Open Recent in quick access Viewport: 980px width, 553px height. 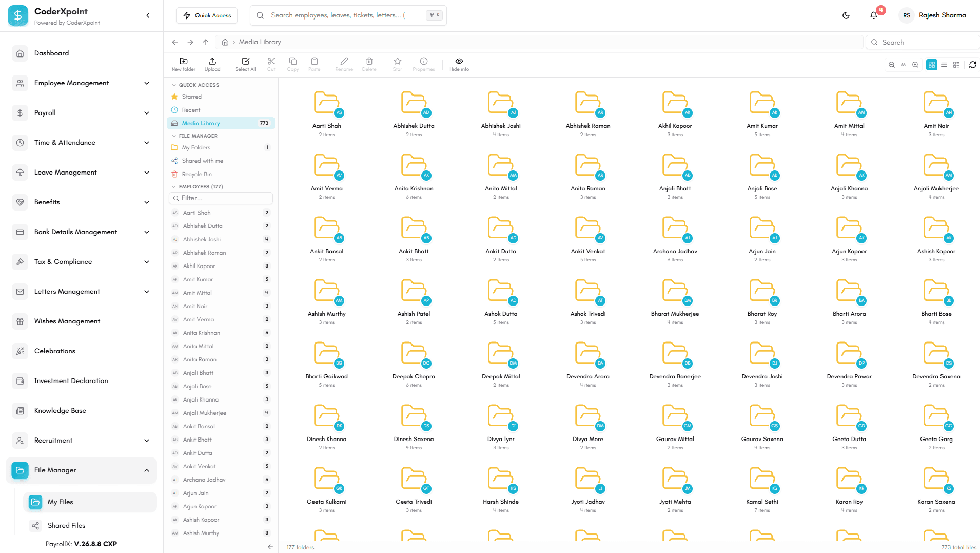click(x=221, y=110)
